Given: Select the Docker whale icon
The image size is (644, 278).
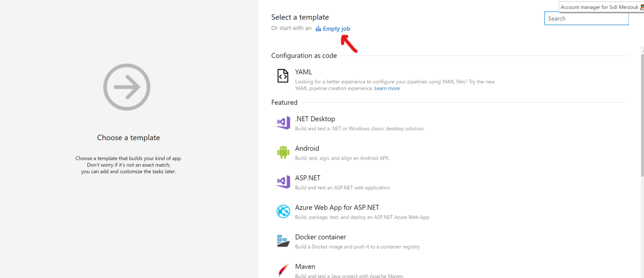Looking at the screenshot, I should point(283,241).
